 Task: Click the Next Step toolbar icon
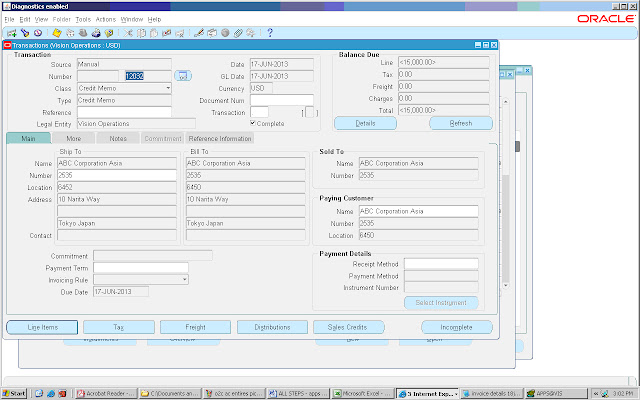(70, 33)
